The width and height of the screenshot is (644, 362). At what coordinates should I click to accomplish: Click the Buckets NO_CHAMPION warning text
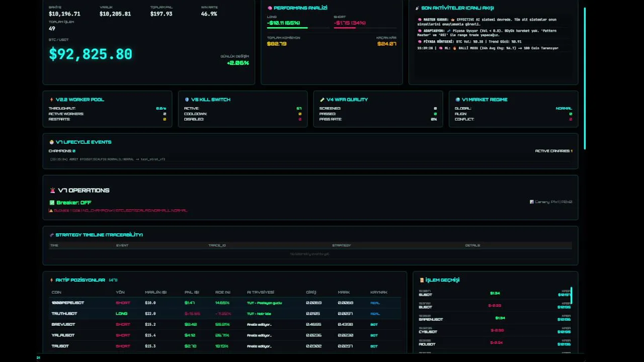121,211
